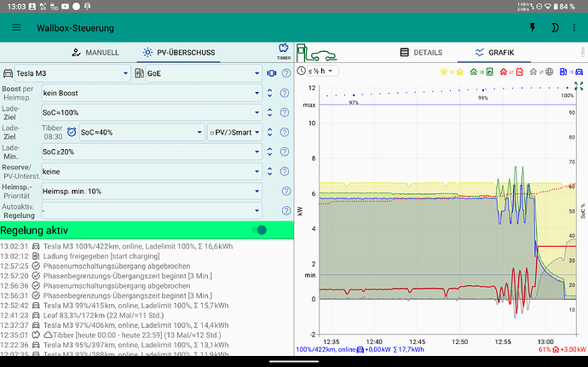Open help for Lade-Min. setting
The height and width of the screenshot is (367, 588).
click(285, 152)
